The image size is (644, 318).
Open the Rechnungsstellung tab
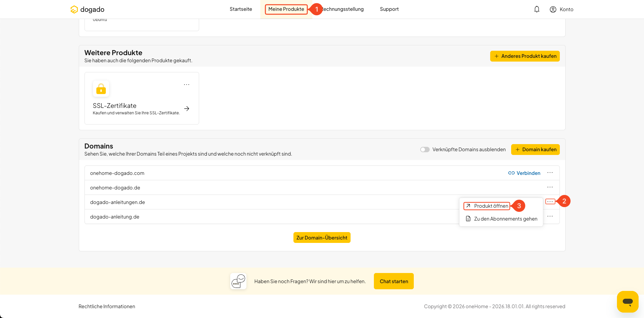coord(342,9)
